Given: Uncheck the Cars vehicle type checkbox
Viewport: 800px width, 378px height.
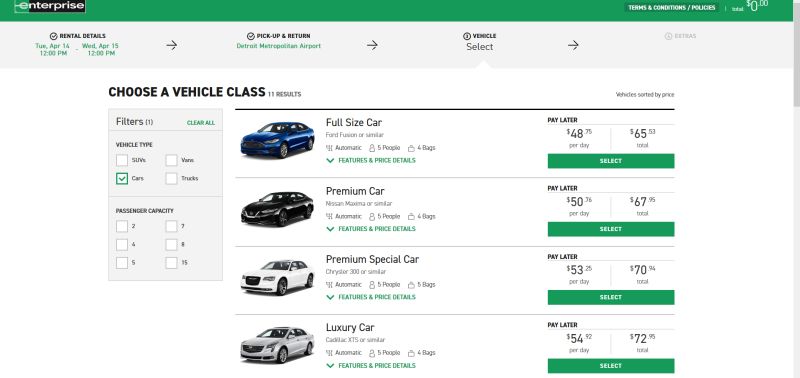Looking at the screenshot, I should tap(122, 179).
